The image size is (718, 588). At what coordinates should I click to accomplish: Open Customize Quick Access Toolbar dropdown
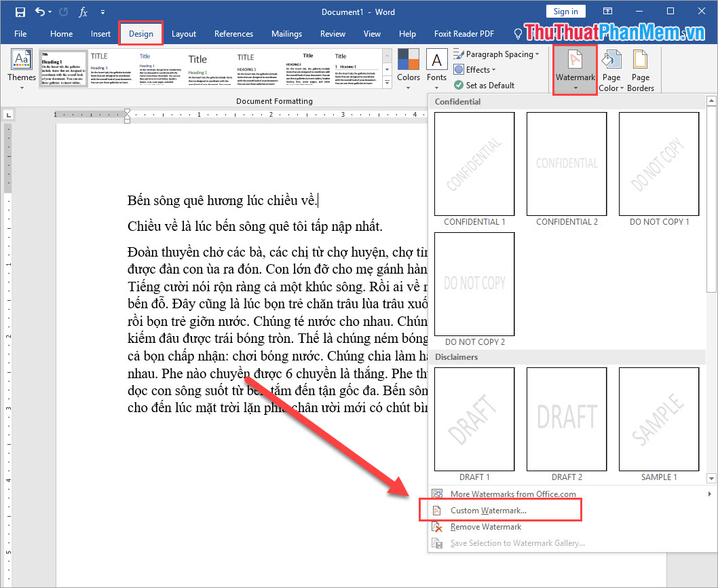click(x=102, y=12)
